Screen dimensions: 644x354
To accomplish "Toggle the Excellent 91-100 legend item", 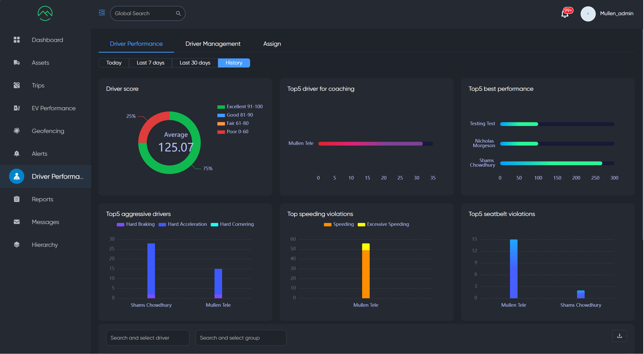I will coord(240,107).
